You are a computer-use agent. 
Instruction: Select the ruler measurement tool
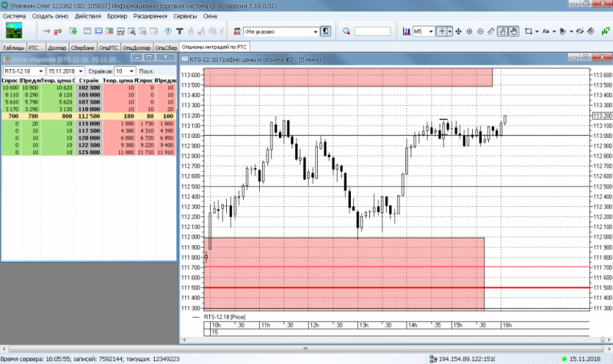click(491, 31)
